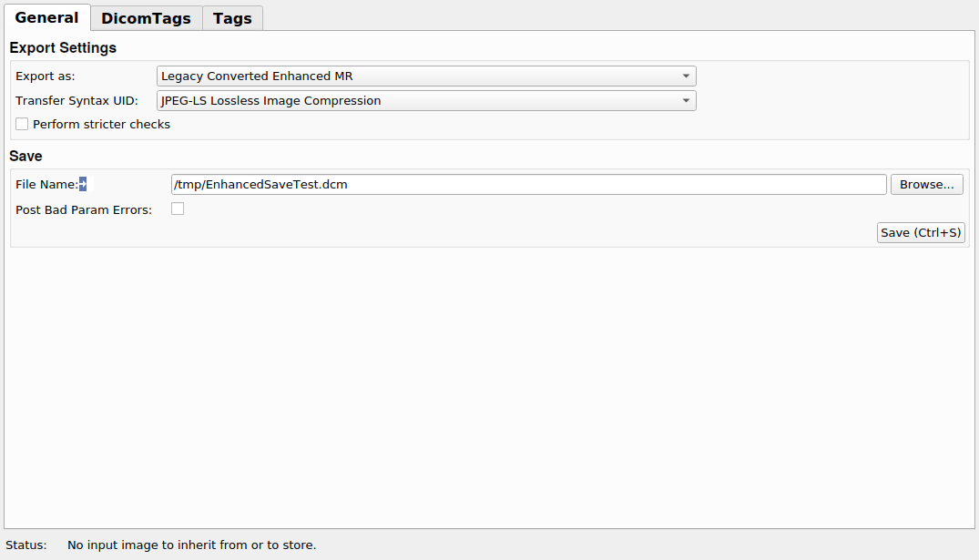Click the bold Save section heading
This screenshot has width=979, height=560.
click(x=25, y=156)
